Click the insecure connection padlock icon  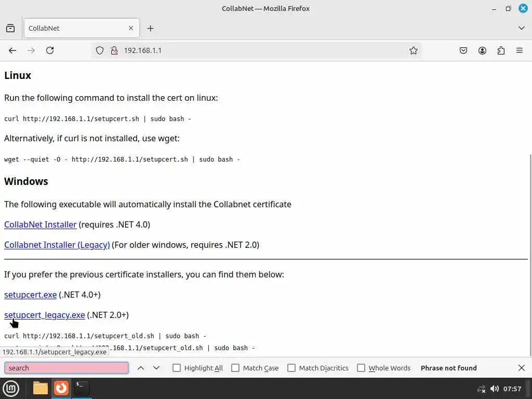[x=114, y=50]
